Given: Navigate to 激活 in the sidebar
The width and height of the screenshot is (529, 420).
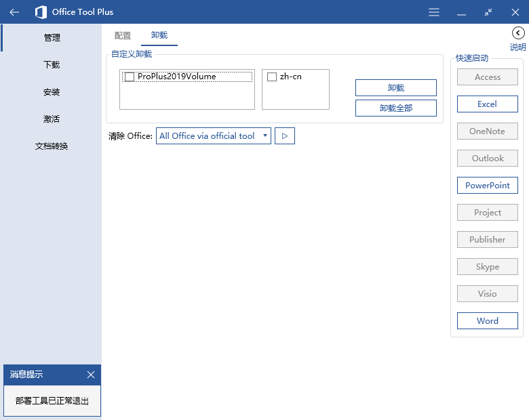Looking at the screenshot, I should [52, 119].
